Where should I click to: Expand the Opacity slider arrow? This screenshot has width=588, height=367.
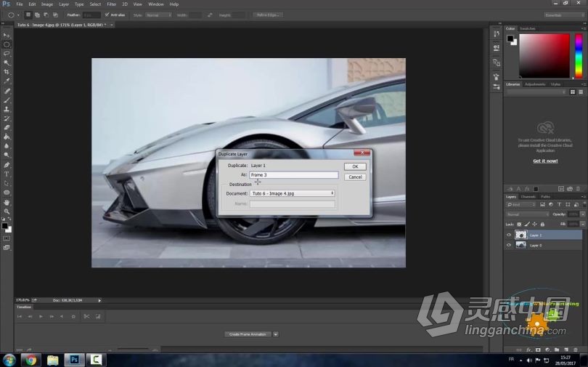[x=583, y=214]
